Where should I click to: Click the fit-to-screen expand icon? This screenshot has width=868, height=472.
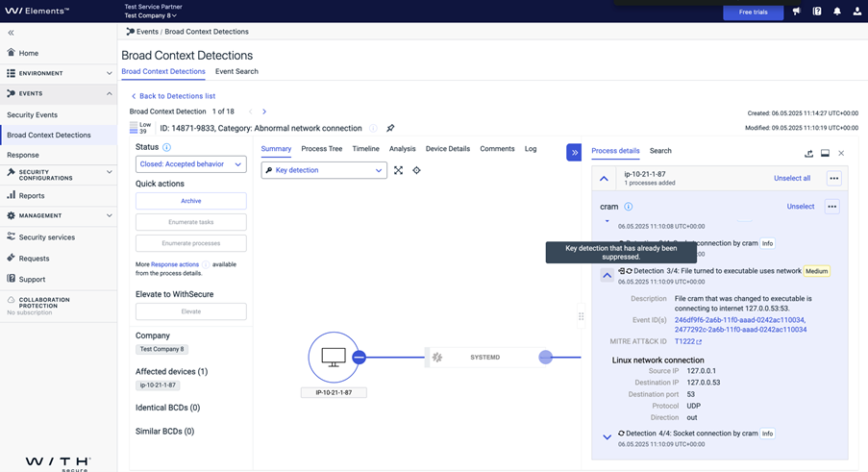(398, 170)
